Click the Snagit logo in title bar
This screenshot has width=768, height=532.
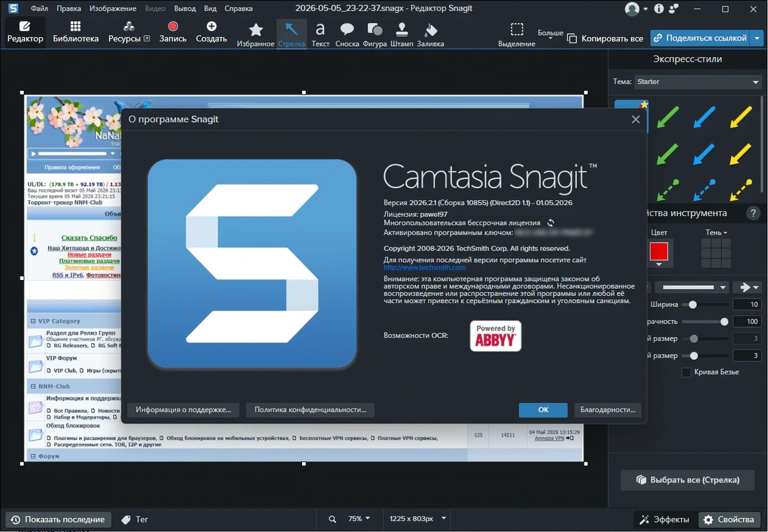[13, 8]
